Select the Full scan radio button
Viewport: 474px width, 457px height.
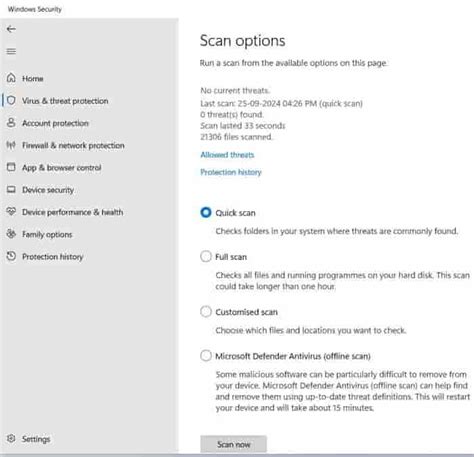(x=206, y=257)
